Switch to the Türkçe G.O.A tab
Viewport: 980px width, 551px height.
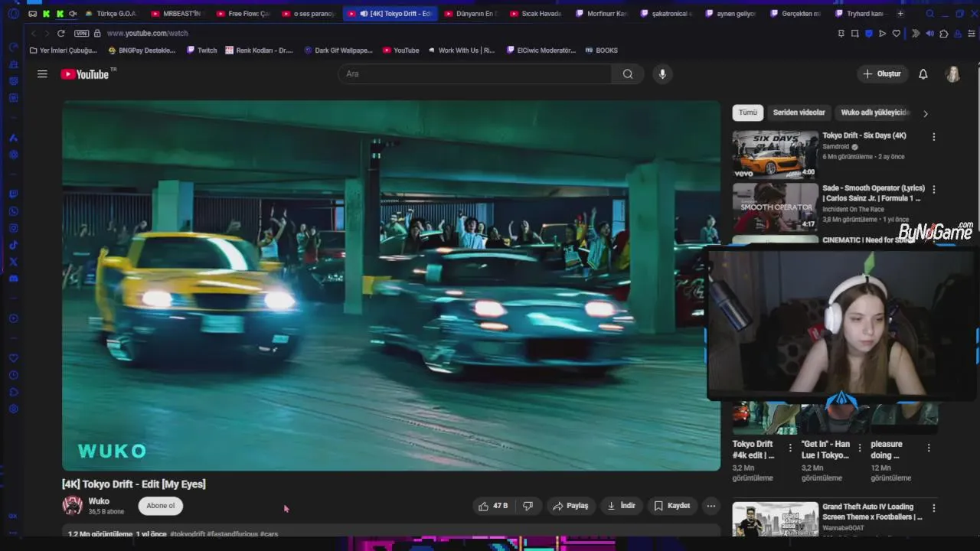tap(112, 14)
